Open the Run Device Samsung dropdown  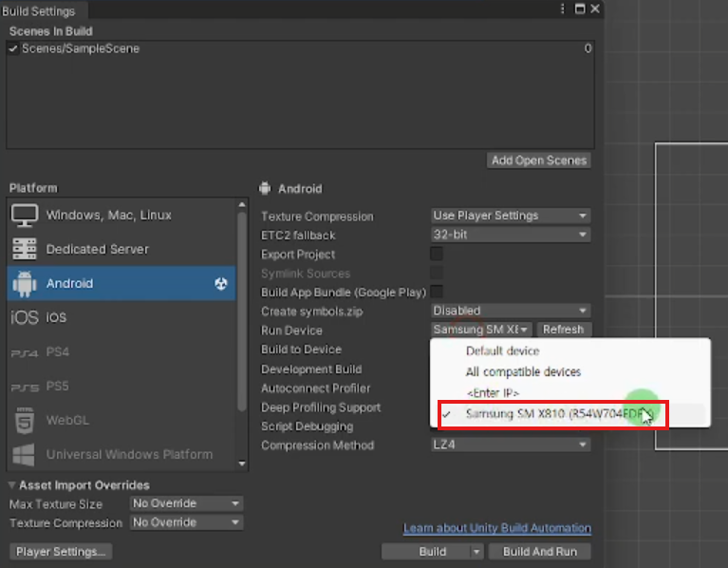pos(481,330)
